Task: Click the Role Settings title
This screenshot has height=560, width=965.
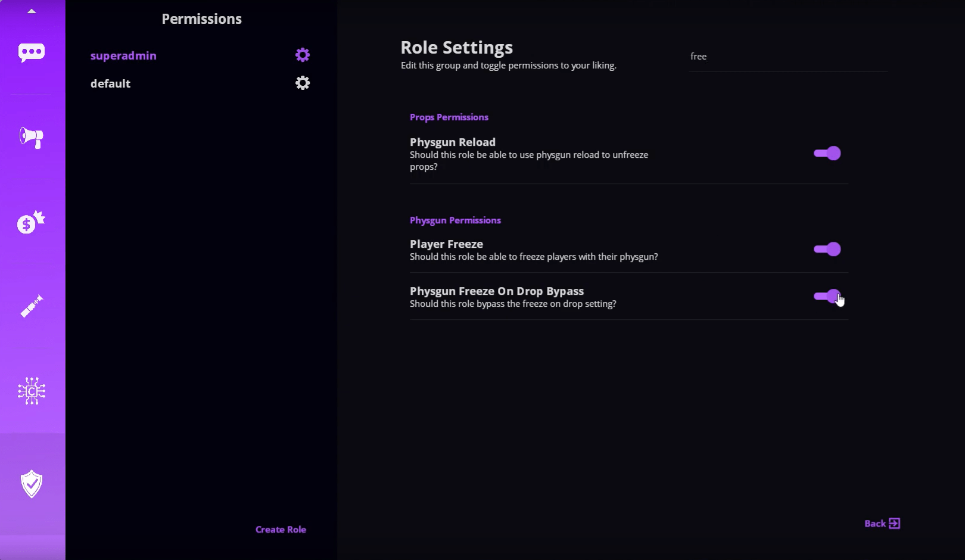Action: [457, 47]
